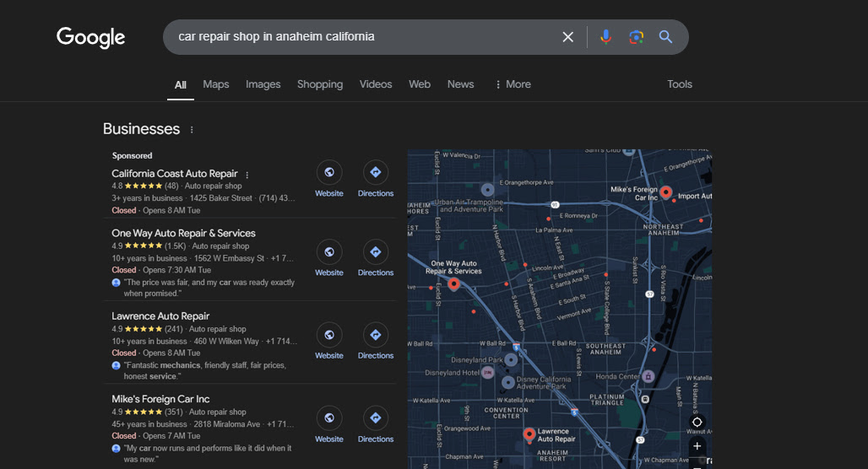Clear the search query with the X icon

click(x=568, y=37)
